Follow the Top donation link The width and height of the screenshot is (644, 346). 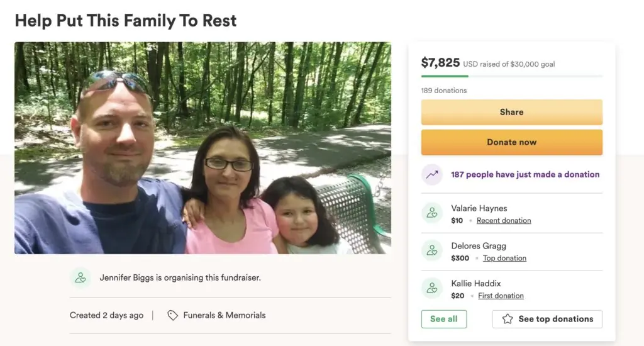pos(504,259)
